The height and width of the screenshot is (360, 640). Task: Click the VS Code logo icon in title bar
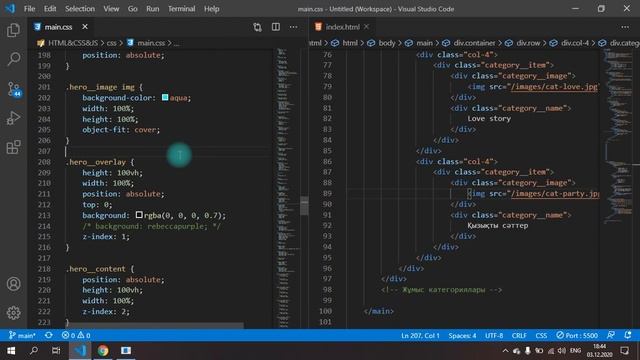tap(10, 9)
